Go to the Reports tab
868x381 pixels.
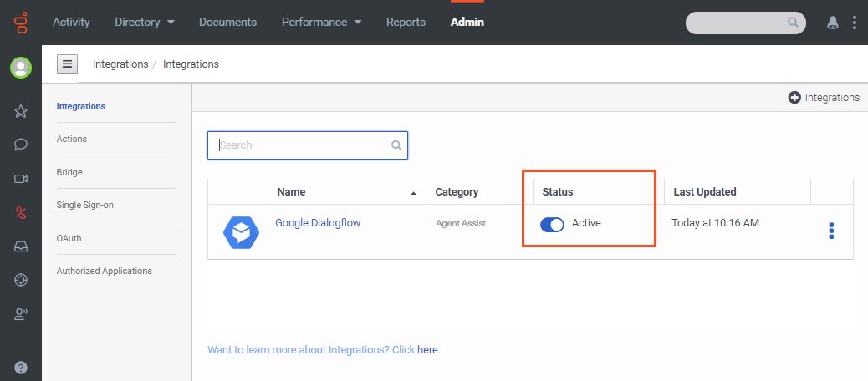coord(406,22)
